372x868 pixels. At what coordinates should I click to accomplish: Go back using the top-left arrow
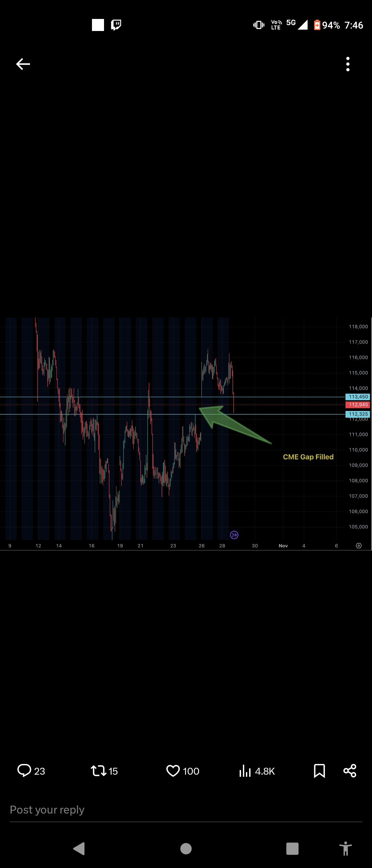pos(23,64)
